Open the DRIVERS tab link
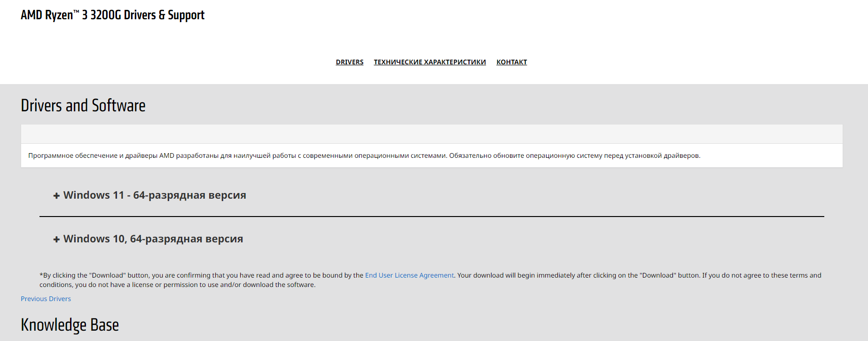Screen dimensions: 868x341 pyautogui.click(x=350, y=62)
